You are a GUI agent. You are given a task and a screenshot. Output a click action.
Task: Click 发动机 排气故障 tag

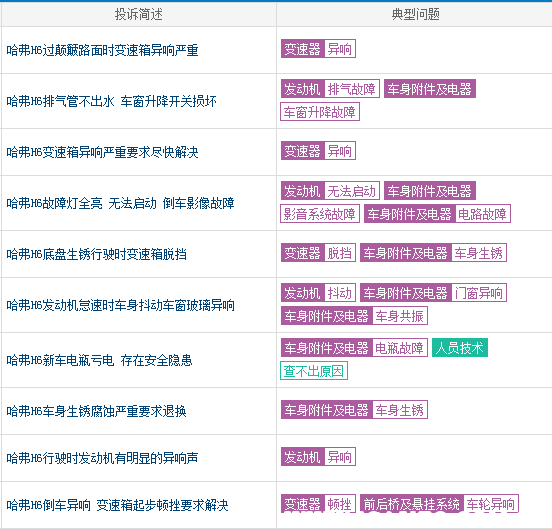(330, 89)
